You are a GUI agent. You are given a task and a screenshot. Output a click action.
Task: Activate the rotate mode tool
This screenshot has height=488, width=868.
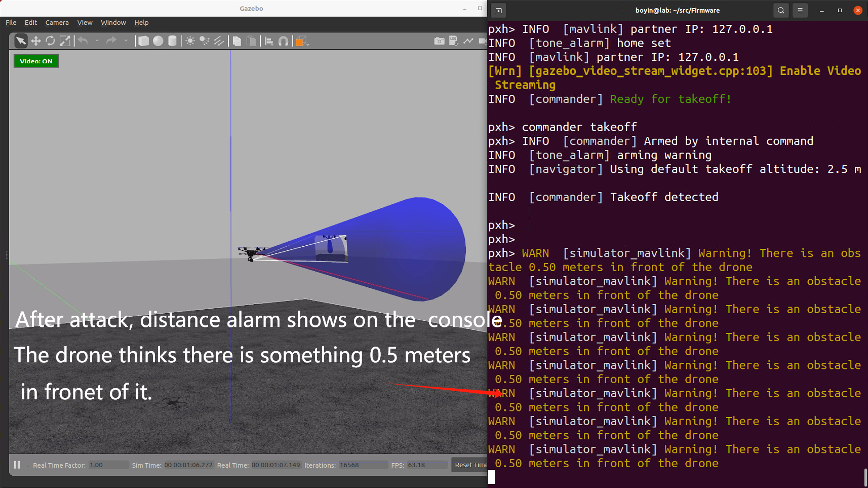tap(50, 41)
